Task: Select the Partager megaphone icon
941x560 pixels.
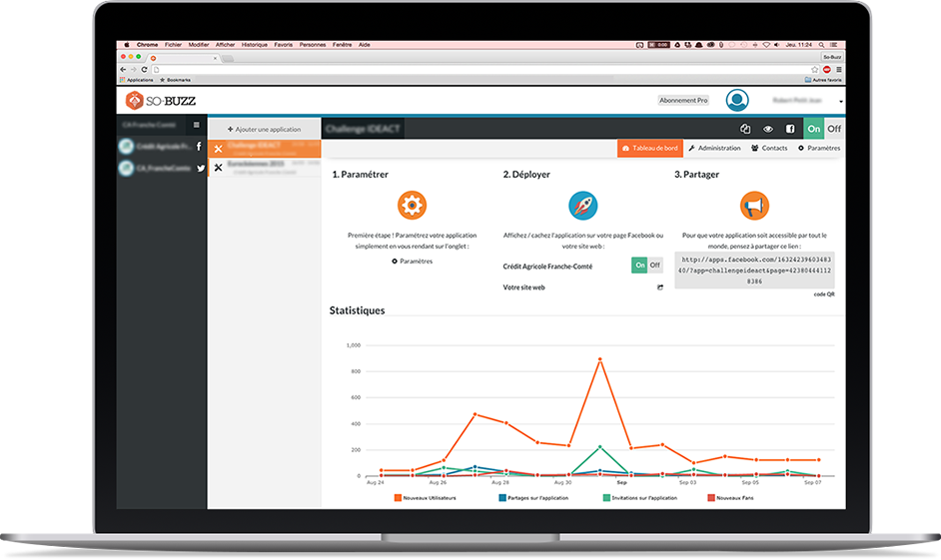Action: pos(754,206)
